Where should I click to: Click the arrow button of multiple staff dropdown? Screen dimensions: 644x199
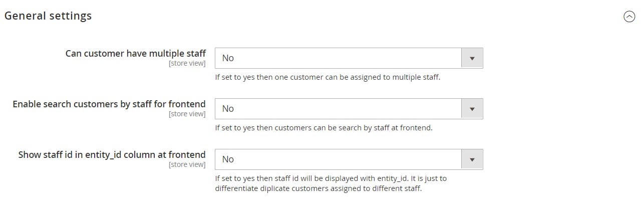472,58
